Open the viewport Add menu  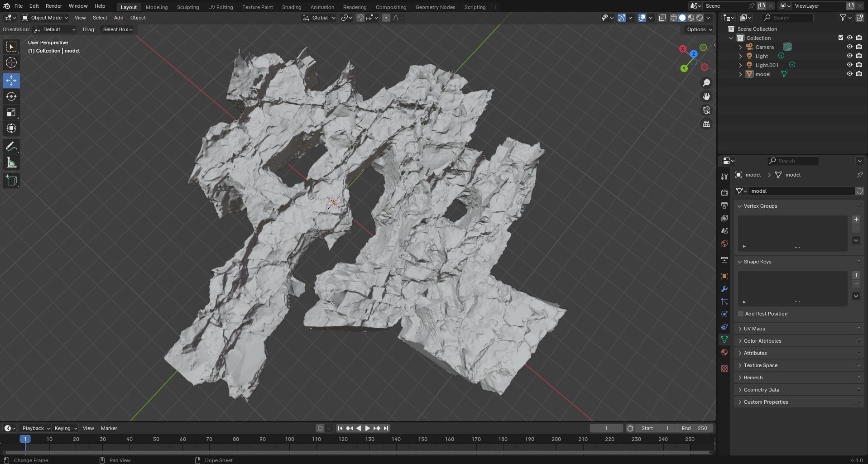[x=119, y=18]
